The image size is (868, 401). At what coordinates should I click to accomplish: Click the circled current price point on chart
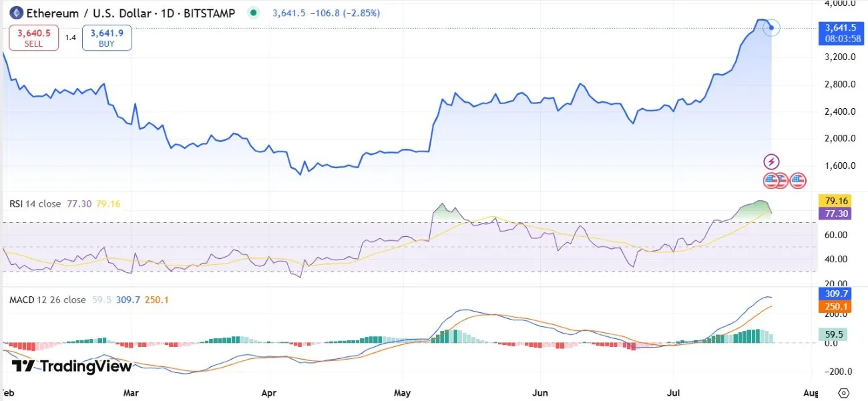click(771, 27)
